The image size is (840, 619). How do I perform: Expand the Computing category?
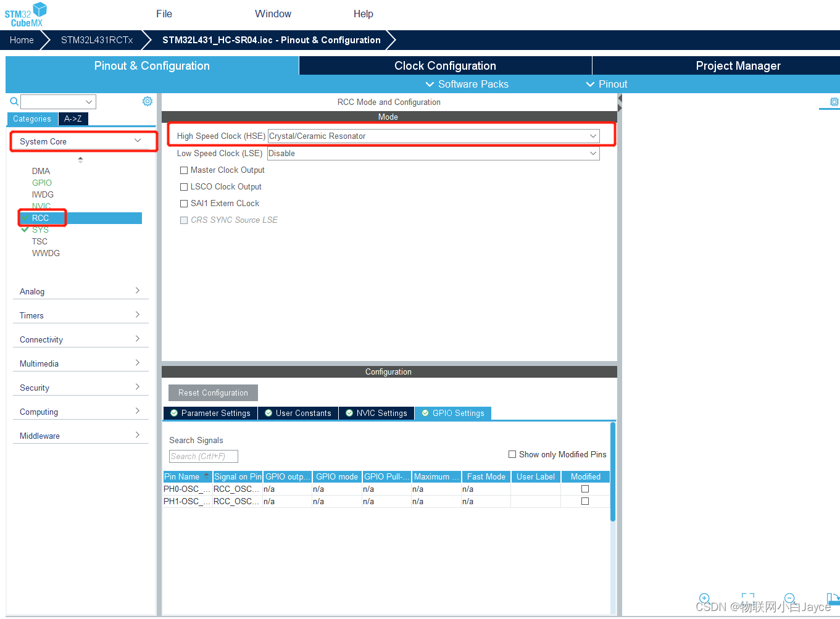[80, 412]
